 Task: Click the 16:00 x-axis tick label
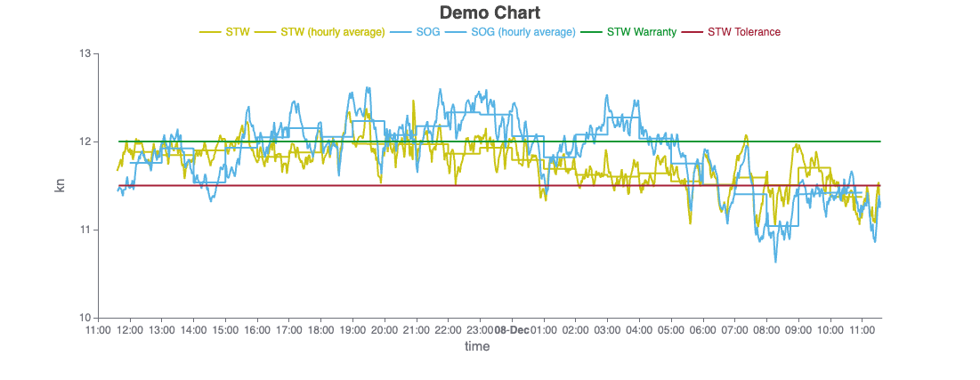tap(257, 328)
